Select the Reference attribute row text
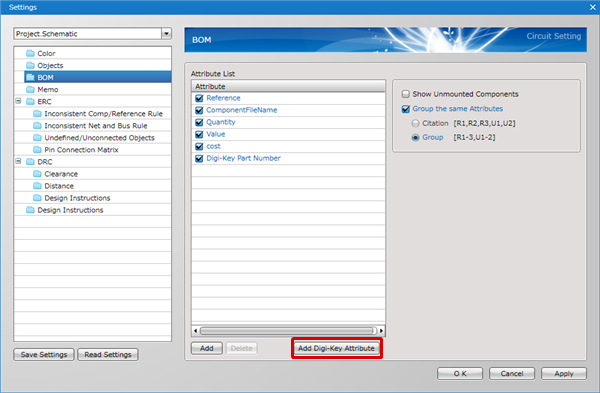This screenshot has width=600, height=393. [x=223, y=98]
